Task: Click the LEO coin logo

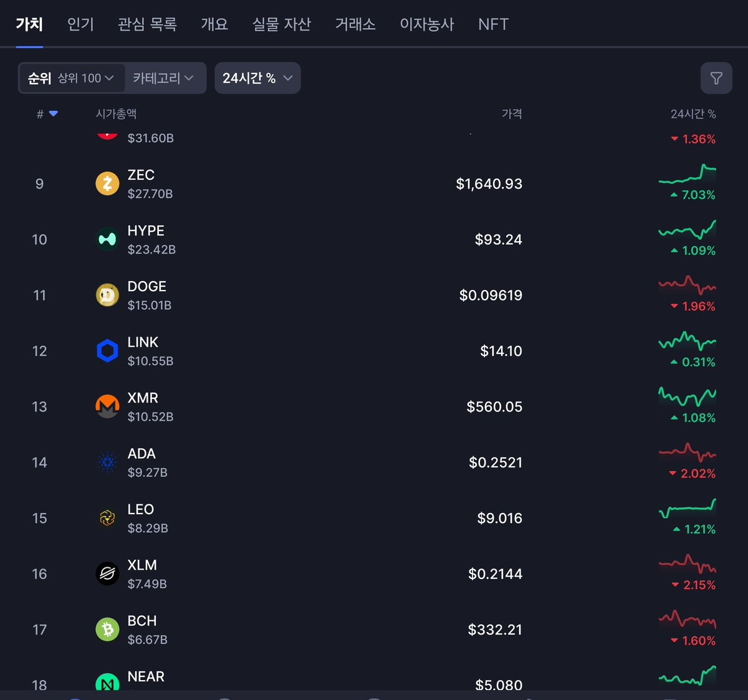Action: [107, 518]
